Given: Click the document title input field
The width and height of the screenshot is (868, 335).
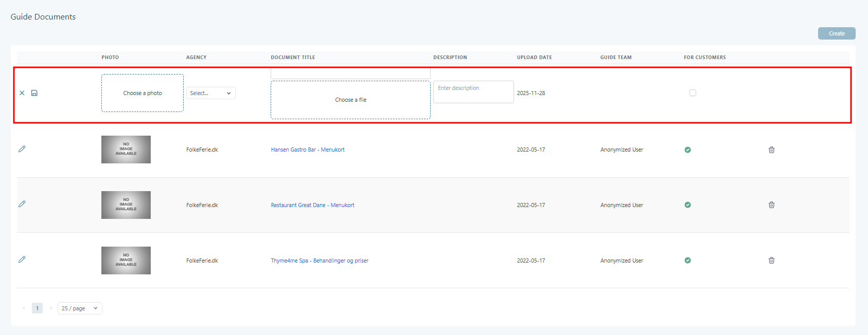Looking at the screenshot, I should (350, 73).
